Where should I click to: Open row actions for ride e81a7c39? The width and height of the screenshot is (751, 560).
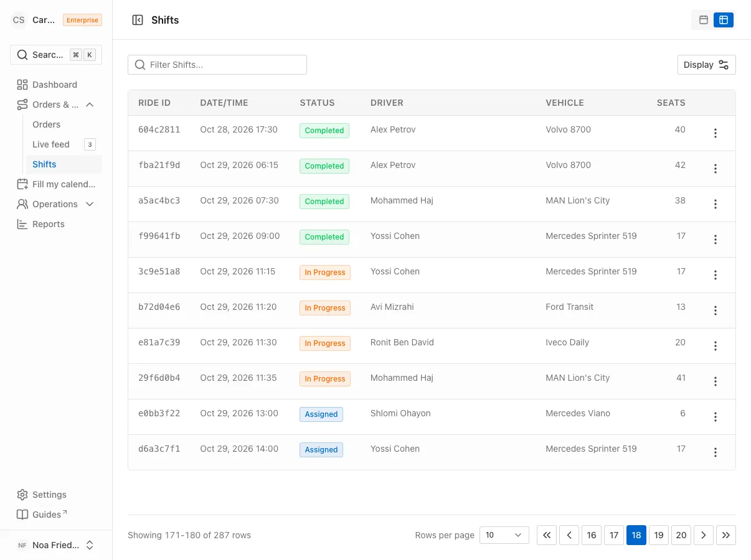716,346
